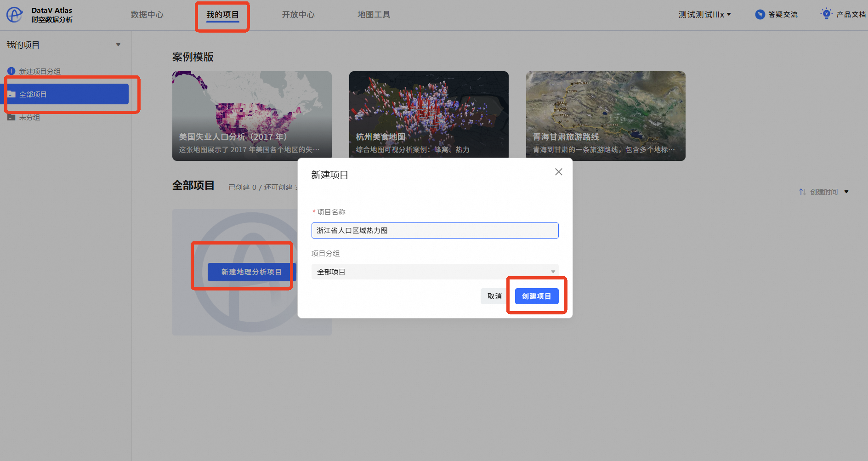The width and height of the screenshot is (868, 461).
Task: Open the 数据中心 tab
Action: pyautogui.click(x=147, y=15)
